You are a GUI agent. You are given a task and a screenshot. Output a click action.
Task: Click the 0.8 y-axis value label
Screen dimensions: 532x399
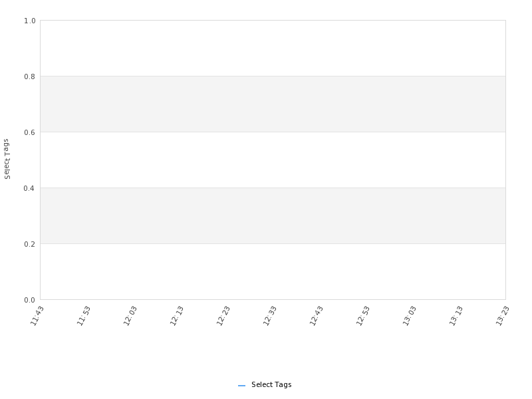30,76
